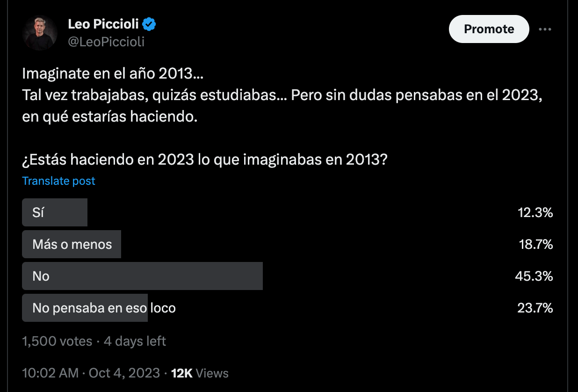Click the 23.7% poll percentage

[535, 308]
